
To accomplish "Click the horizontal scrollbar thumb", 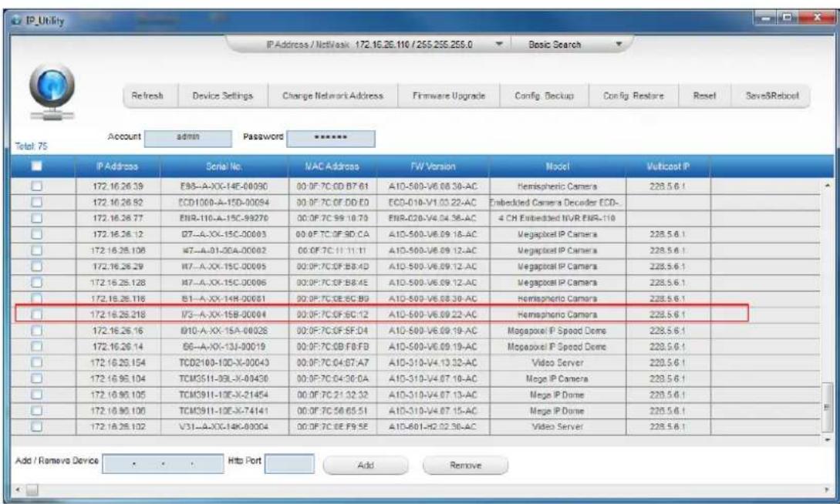I will (32, 489).
